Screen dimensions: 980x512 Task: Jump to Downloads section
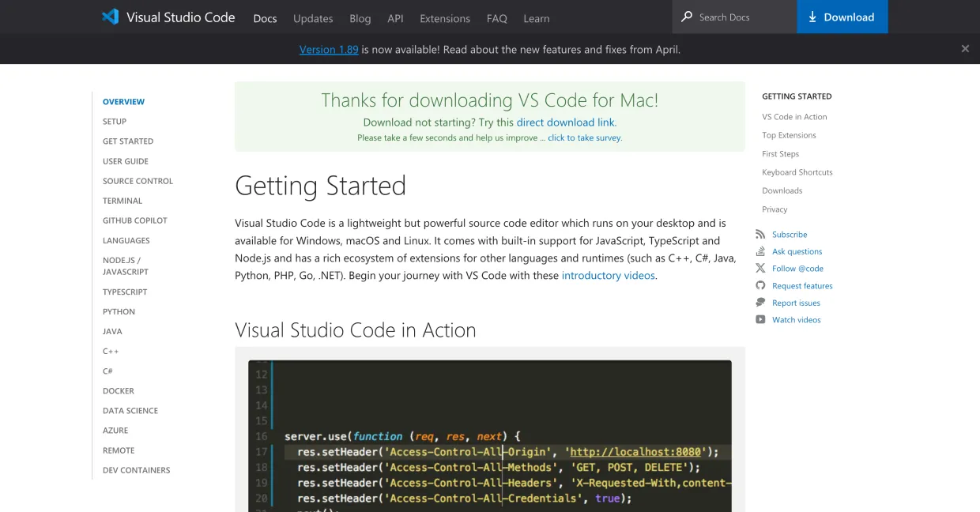tap(782, 190)
